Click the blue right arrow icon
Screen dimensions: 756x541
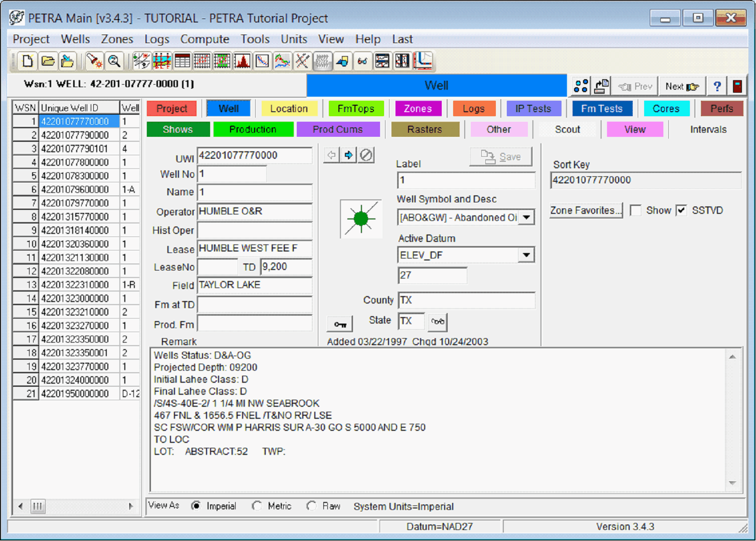pyautogui.click(x=348, y=155)
